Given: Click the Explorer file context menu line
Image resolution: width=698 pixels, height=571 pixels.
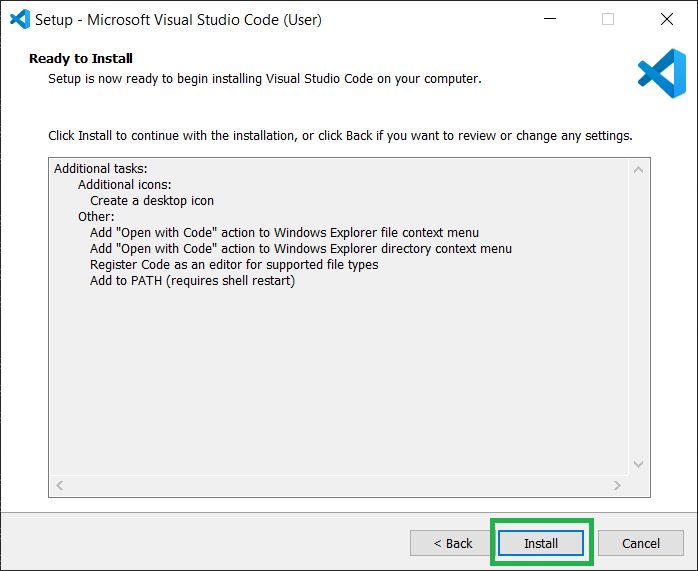Looking at the screenshot, I should 284,233.
